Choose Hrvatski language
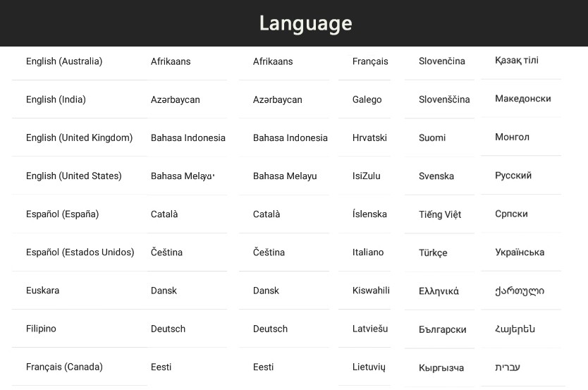 pos(365,138)
